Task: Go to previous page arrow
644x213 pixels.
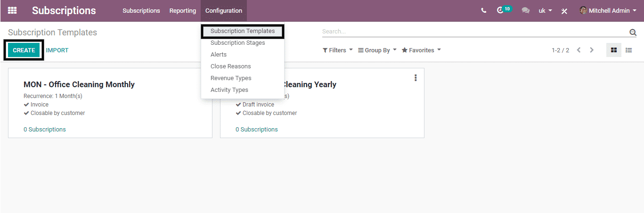Action: point(579,50)
